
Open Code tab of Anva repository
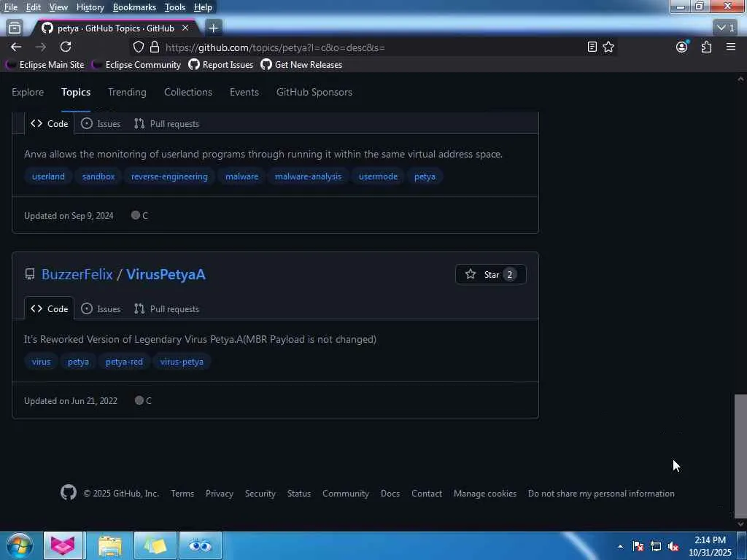click(50, 124)
